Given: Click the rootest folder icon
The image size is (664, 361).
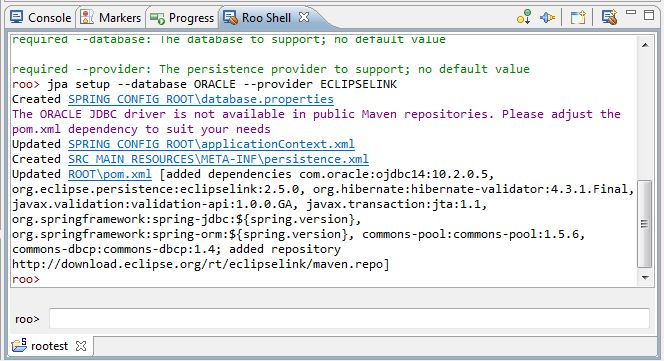Looking at the screenshot, I should (x=19, y=346).
